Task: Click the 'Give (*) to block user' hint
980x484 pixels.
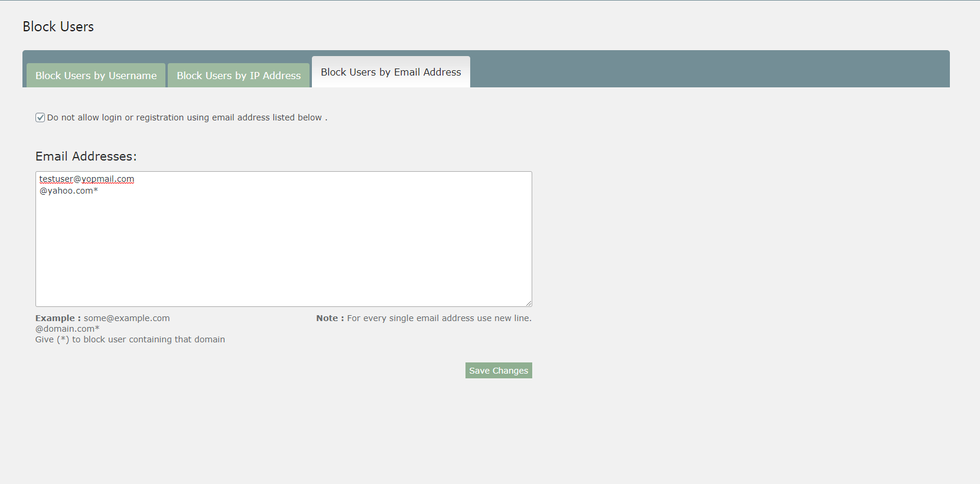Action: pyautogui.click(x=130, y=339)
